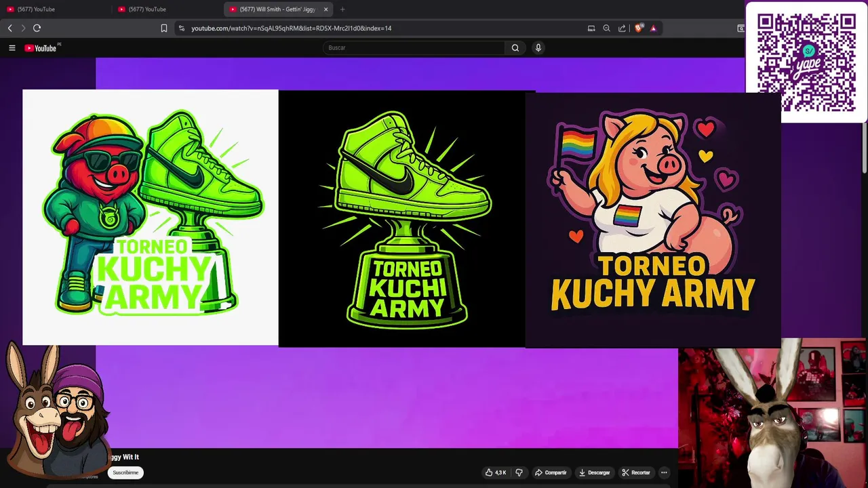Like the video with thumbs up 4,3K

[x=495, y=472]
